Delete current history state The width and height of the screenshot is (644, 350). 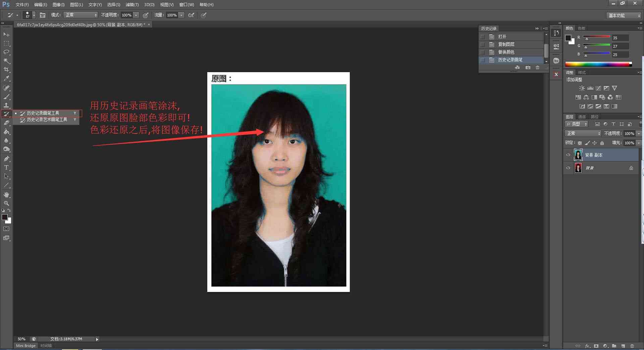tap(538, 67)
